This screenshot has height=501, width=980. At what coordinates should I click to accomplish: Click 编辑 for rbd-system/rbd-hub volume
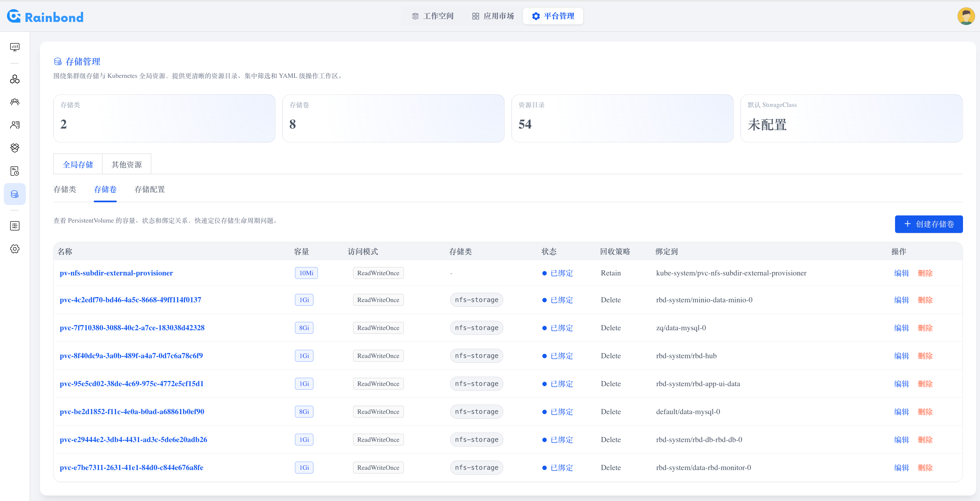click(901, 356)
